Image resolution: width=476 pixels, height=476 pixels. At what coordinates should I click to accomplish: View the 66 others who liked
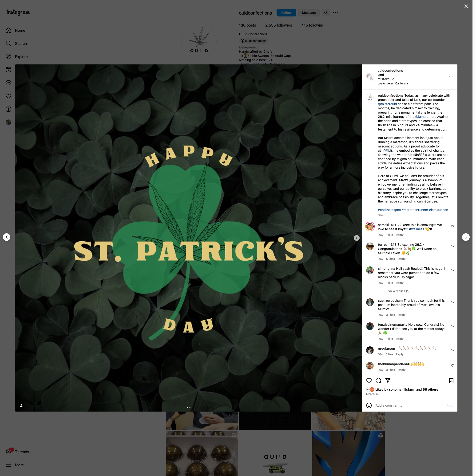tap(430, 389)
